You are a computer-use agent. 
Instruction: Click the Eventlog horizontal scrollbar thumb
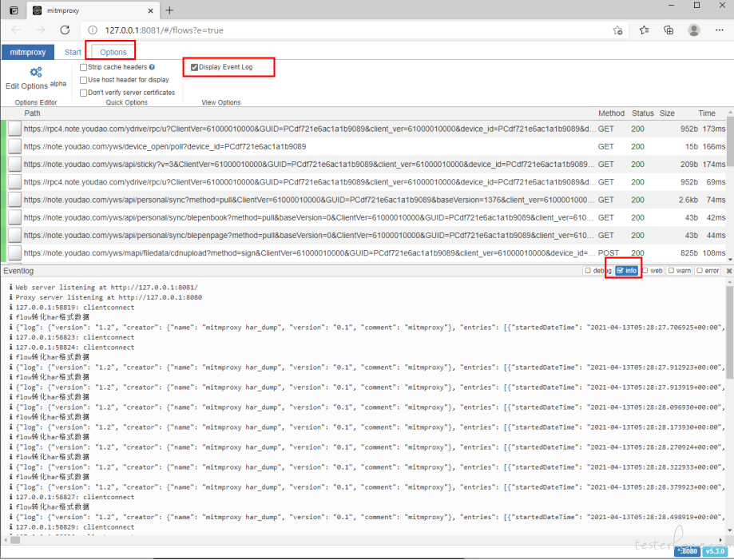pyautogui.click(x=15, y=540)
